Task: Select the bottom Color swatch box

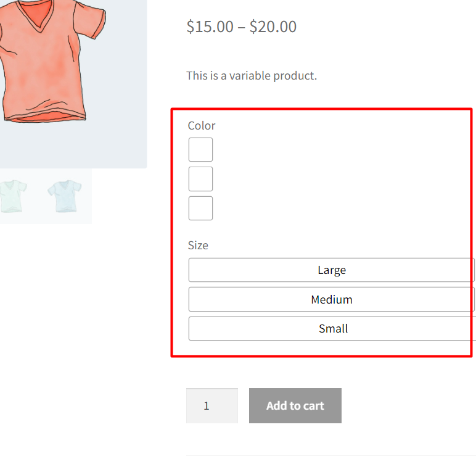Action: 200,209
